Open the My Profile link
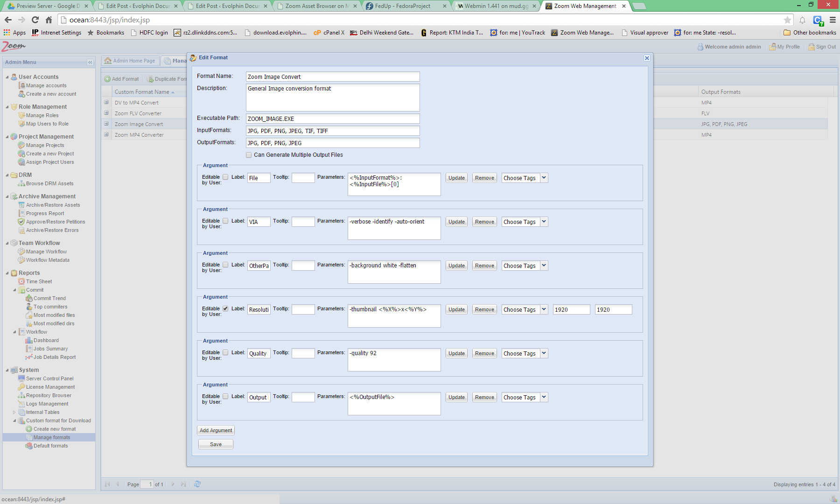This screenshot has height=504, width=840. (784, 47)
